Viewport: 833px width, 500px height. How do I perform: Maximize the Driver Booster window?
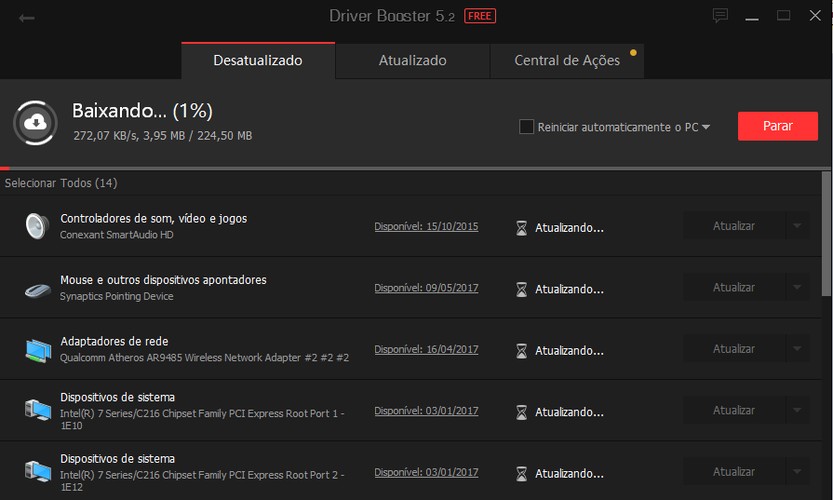[x=784, y=15]
